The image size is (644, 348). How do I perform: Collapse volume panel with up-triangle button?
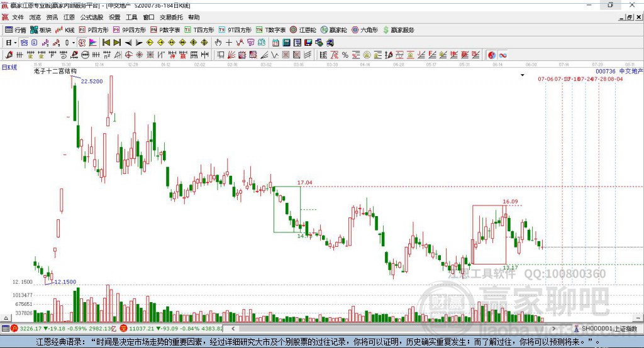[x=6, y=318]
